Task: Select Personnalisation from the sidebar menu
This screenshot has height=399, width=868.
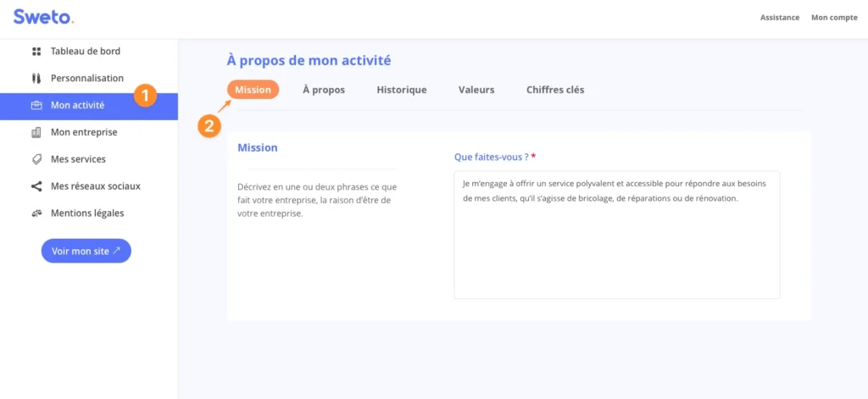Action: 86,79
